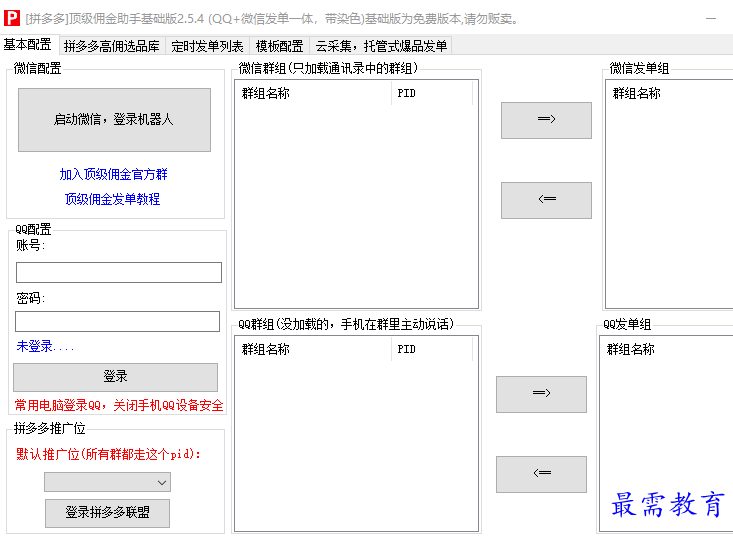Click 群组名称 header in 微信发单组 list
This screenshot has height=536, width=733.
pos(637,93)
